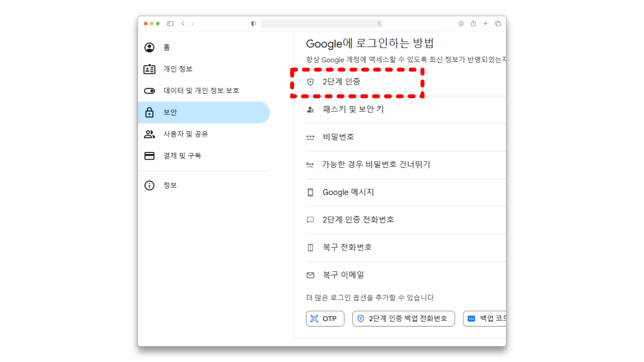The height and width of the screenshot is (362, 644).
Task: Show tab overview icon at top right
Action: (x=498, y=23)
